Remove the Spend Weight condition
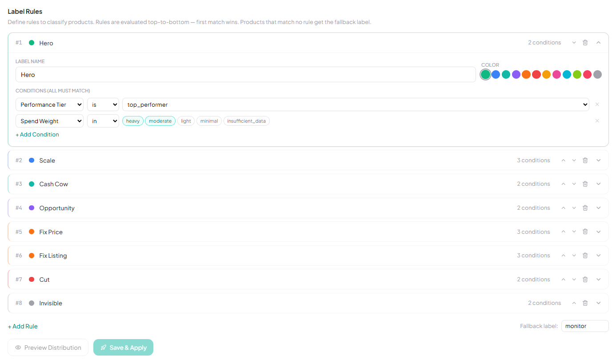Image resolution: width=616 pixels, height=364 pixels. tap(597, 120)
